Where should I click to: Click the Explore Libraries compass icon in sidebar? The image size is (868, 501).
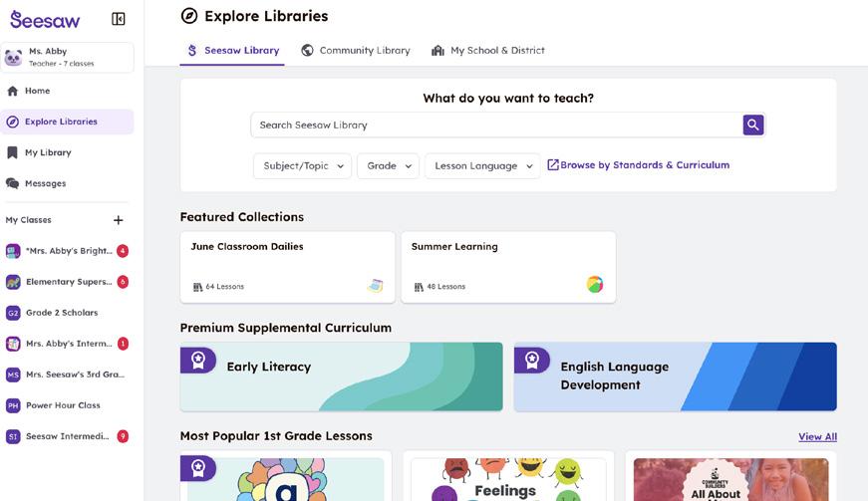[12, 122]
